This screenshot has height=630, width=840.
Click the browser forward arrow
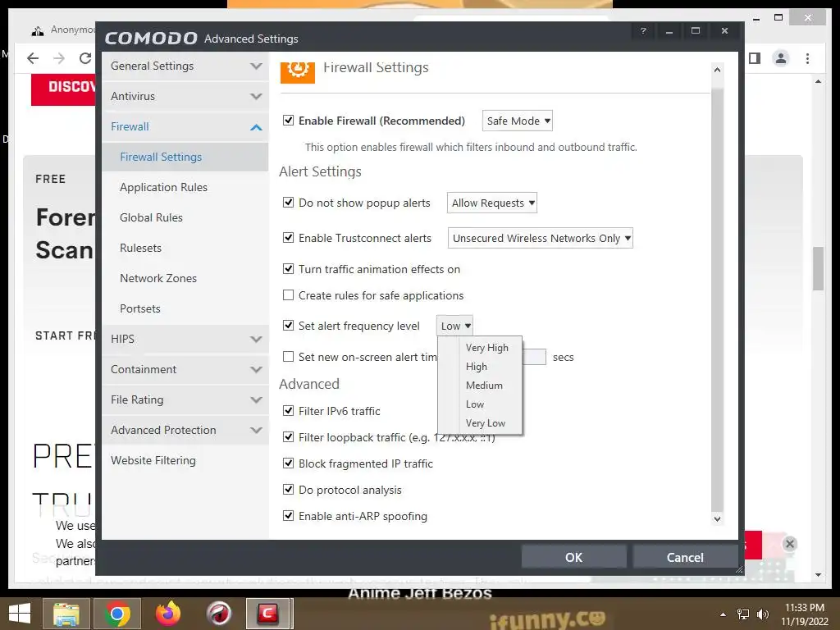pyautogui.click(x=59, y=58)
